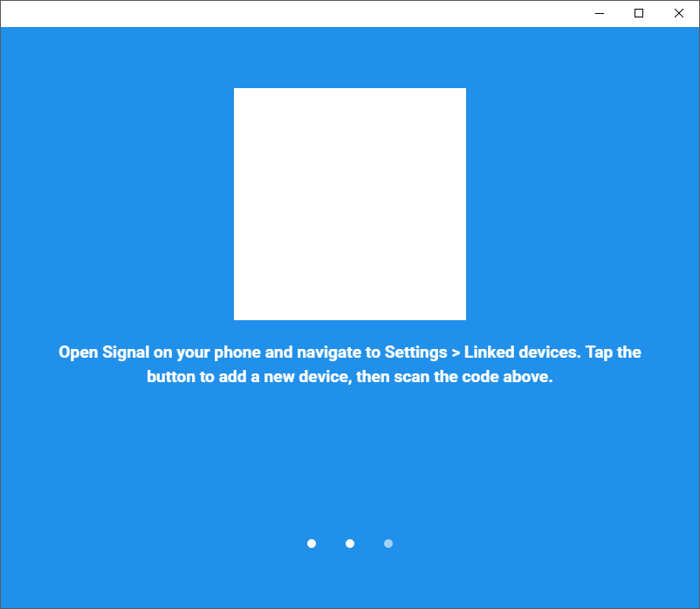Select the third faded step dot
Screen dimensions: 700x609
[388, 544]
